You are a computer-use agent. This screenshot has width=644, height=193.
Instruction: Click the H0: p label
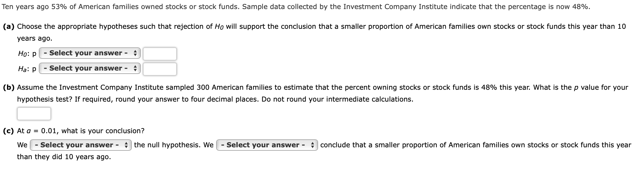pyautogui.click(x=27, y=53)
